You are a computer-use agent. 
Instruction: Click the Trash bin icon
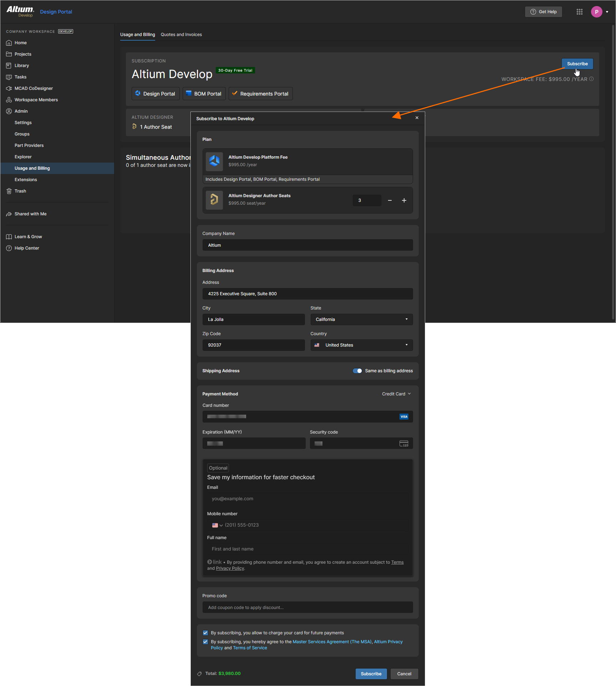point(9,191)
